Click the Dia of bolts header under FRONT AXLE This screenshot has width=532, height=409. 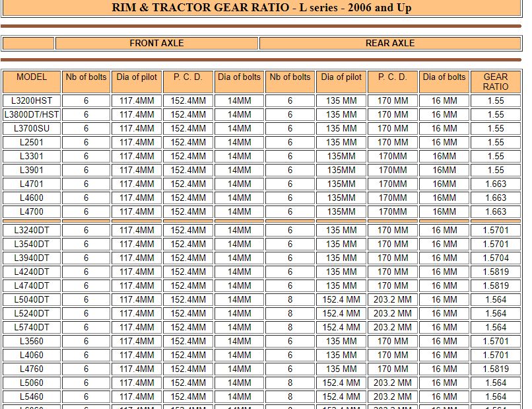239,77
